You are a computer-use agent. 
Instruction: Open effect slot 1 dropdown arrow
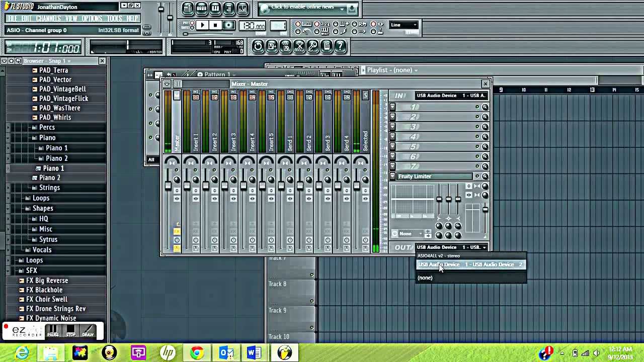[392, 107]
